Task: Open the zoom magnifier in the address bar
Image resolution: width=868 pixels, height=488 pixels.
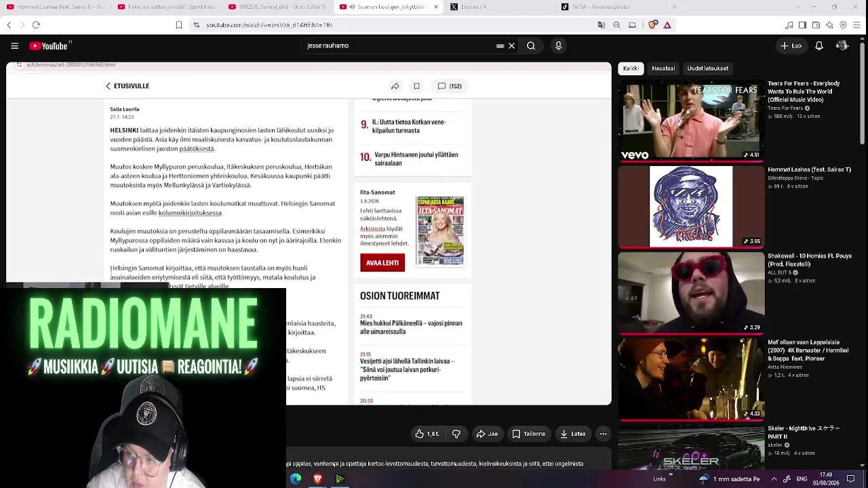Action: (x=617, y=25)
